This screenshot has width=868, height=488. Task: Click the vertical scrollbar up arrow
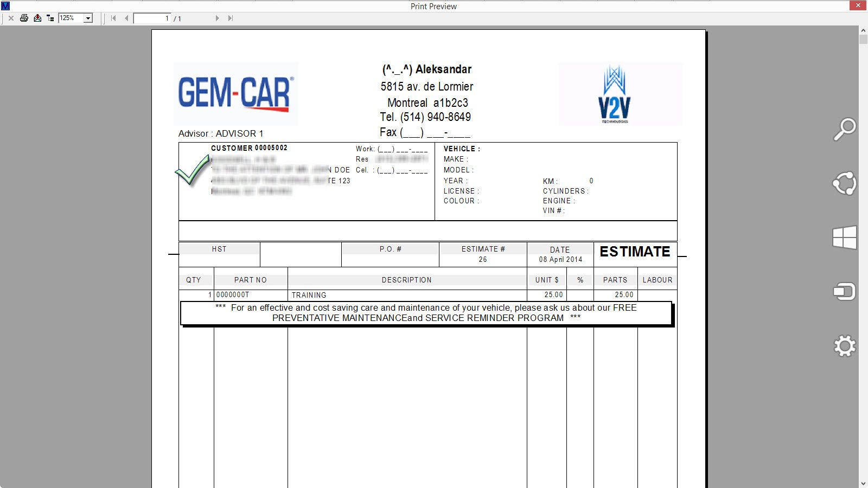(863, 31)
